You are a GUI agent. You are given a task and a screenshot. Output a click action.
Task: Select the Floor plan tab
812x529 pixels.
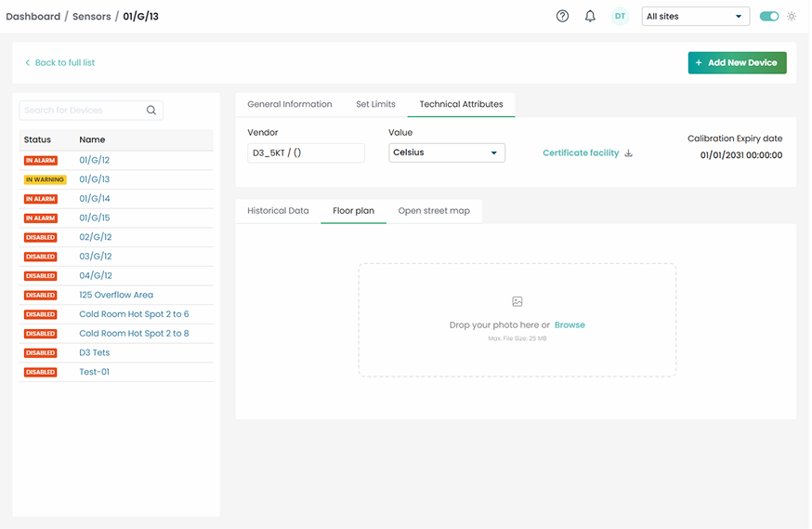(x=353, y=211)
